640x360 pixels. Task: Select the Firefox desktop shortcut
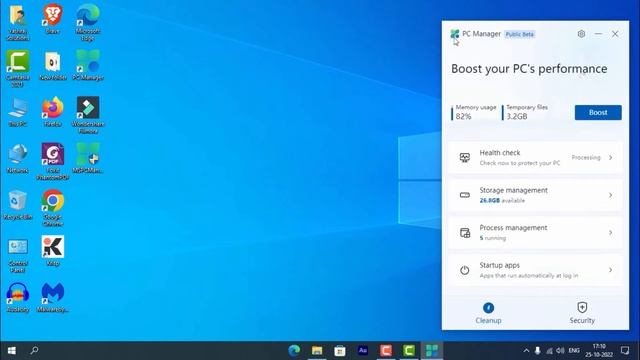coord(53,112)
